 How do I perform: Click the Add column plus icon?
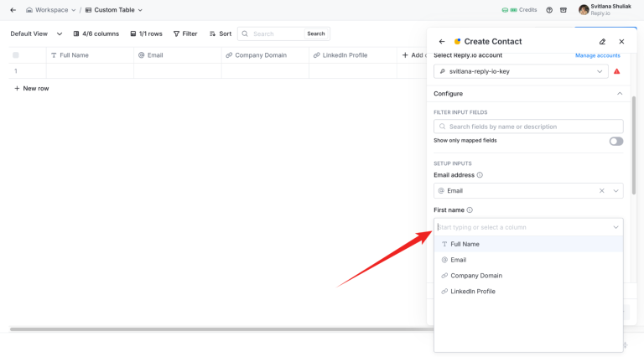click(x=405, y=55)
